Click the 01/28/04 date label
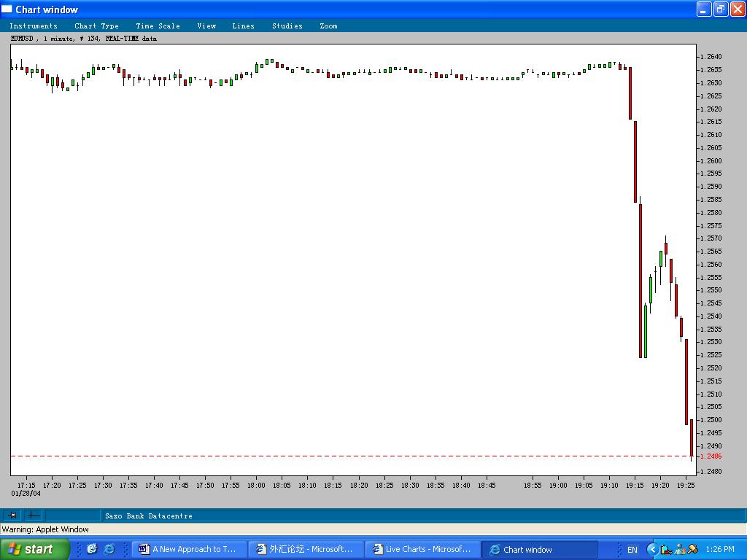747x560 pixels. 26,494
